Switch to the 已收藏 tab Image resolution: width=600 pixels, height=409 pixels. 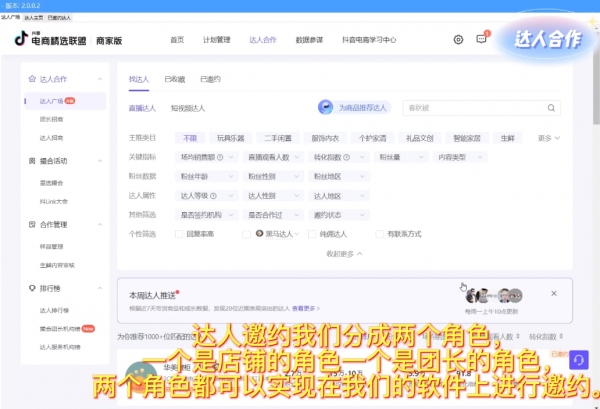click(x=175, y=79)
